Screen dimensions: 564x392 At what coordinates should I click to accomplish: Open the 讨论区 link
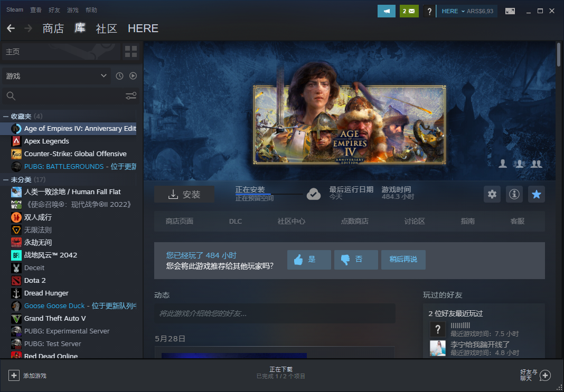[415, 222]
